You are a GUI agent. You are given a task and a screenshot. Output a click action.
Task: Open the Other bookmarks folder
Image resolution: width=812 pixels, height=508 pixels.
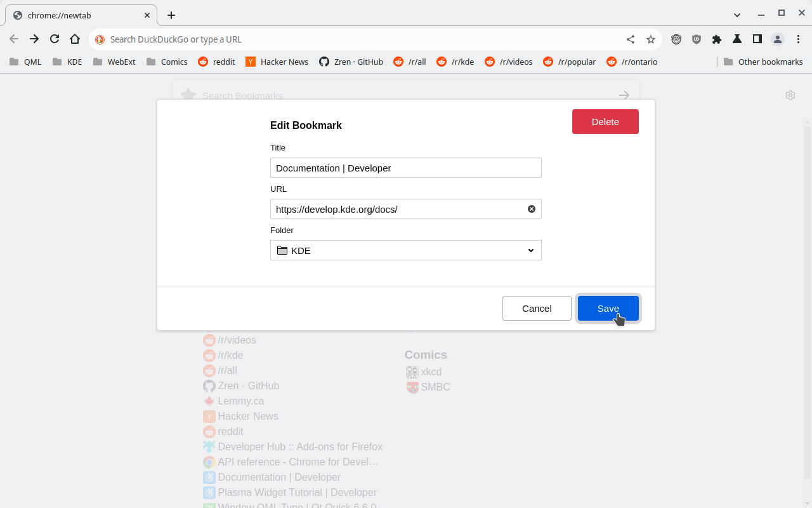tap(764, 62)
